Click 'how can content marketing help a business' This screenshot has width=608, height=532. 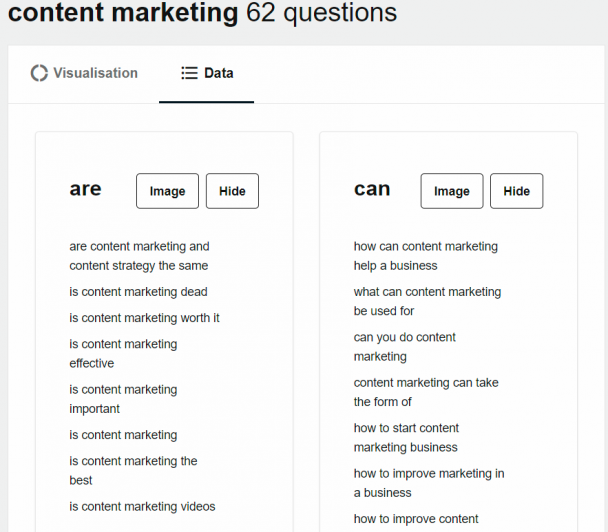coord(426,256)
